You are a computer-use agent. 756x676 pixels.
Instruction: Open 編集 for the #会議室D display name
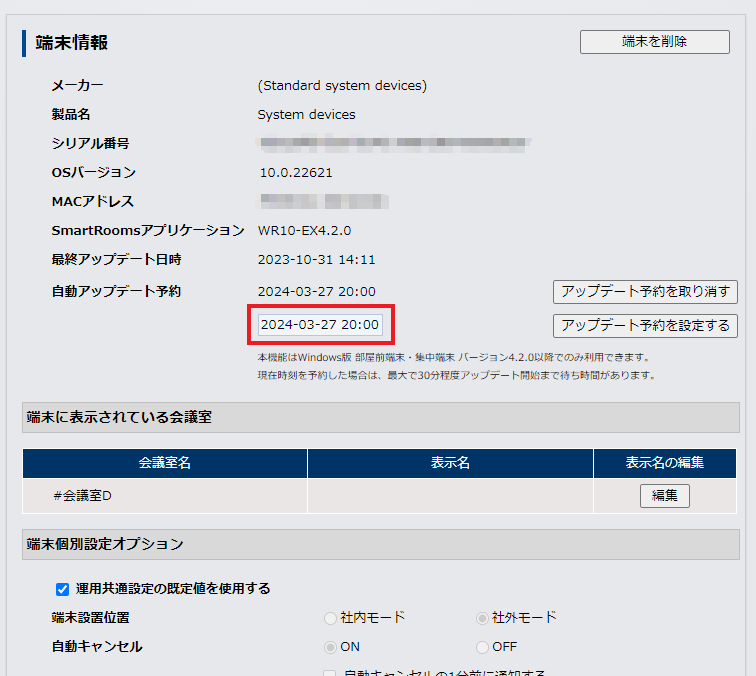click(664, 495)
